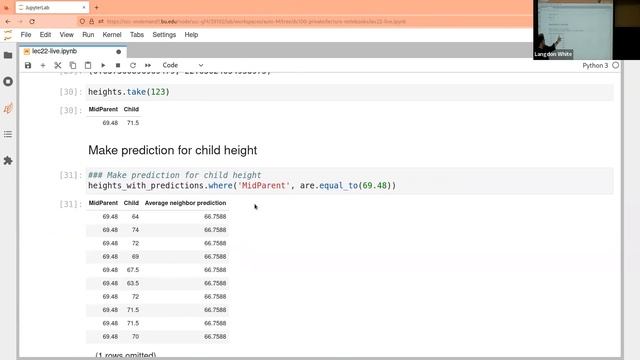Open the Settings menu

[164, 35]
